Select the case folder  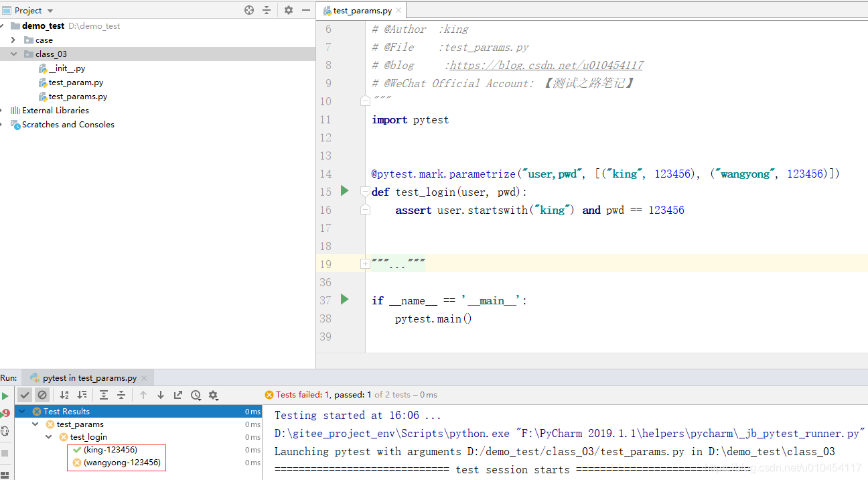tap(44, 40)
